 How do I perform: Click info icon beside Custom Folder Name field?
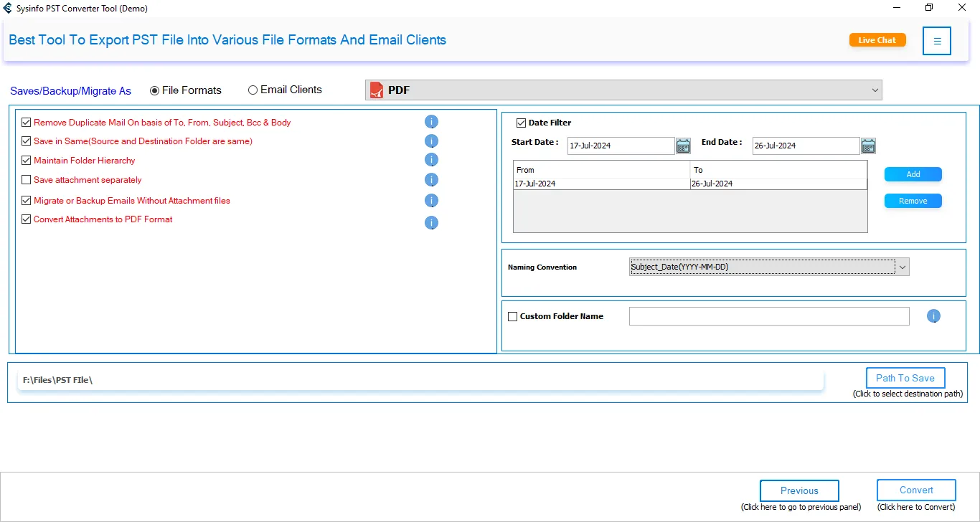pos(933,316)
